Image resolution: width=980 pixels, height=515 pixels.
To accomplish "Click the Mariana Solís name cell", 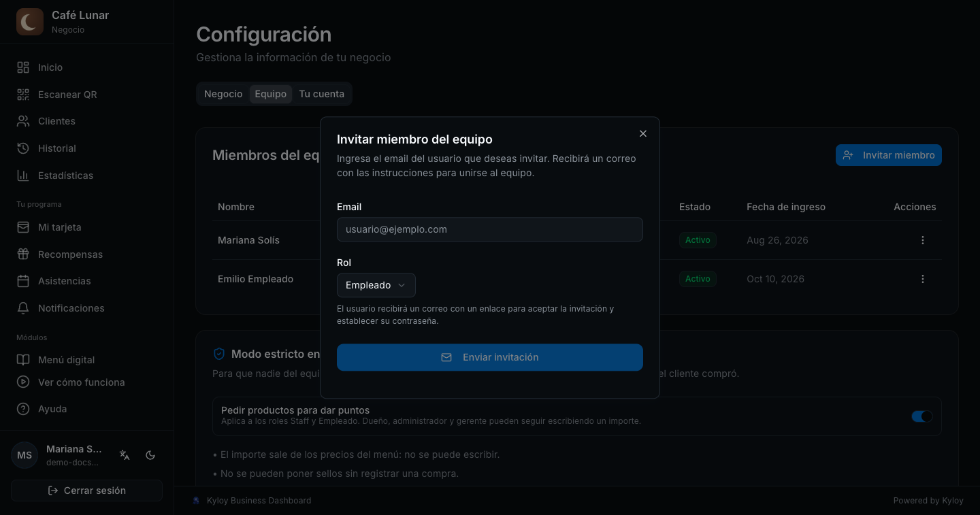I will click(x=248, y=240).
